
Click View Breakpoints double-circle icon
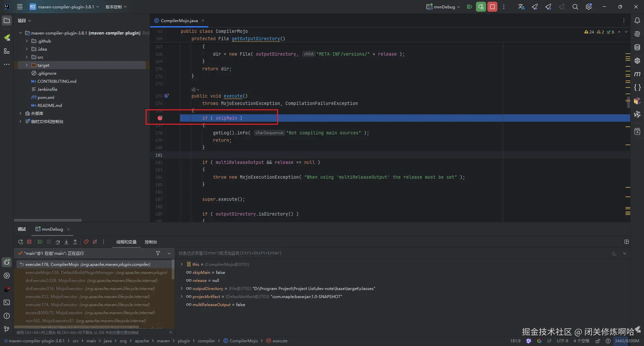[86, 242]
